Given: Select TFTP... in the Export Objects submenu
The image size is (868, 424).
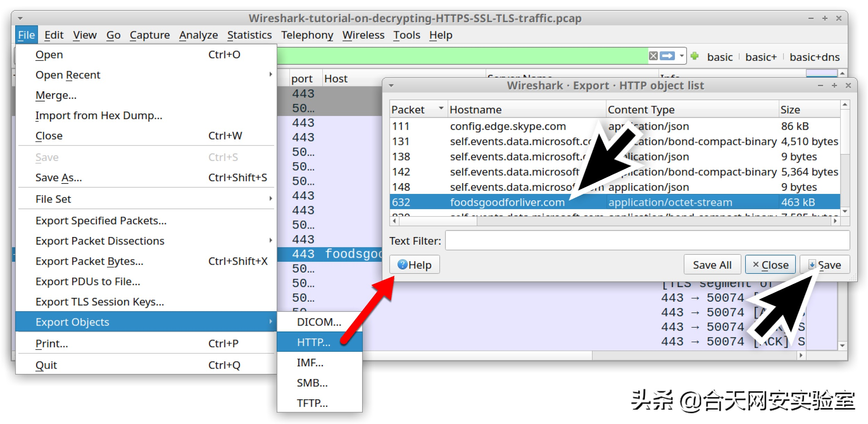Looking at the screenshot, I should point(319,403).
